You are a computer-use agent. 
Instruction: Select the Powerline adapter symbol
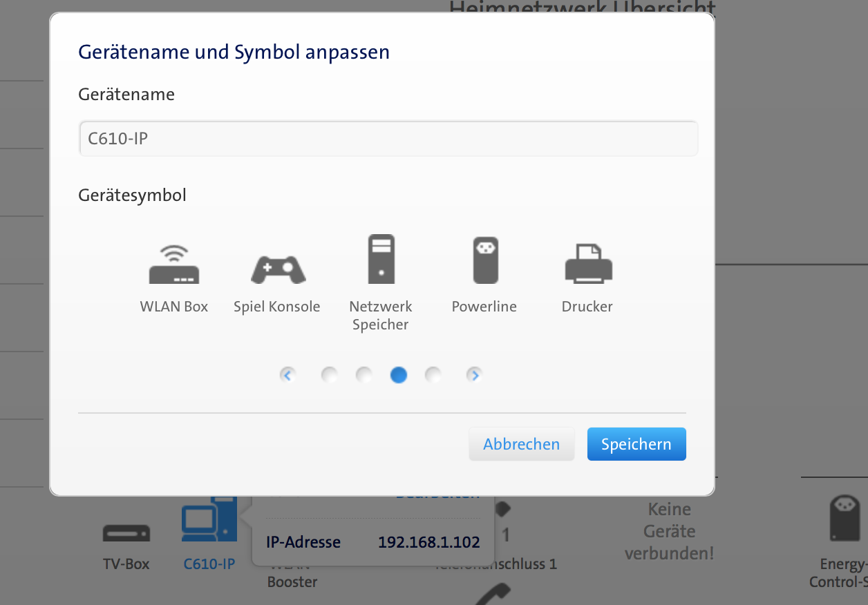tap(484, 260)
